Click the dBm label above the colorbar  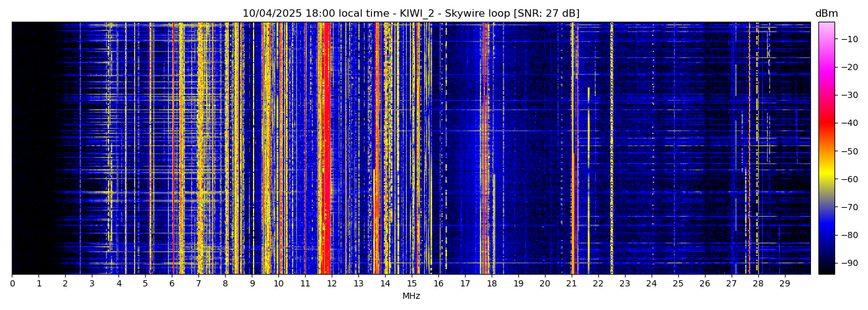826,14
